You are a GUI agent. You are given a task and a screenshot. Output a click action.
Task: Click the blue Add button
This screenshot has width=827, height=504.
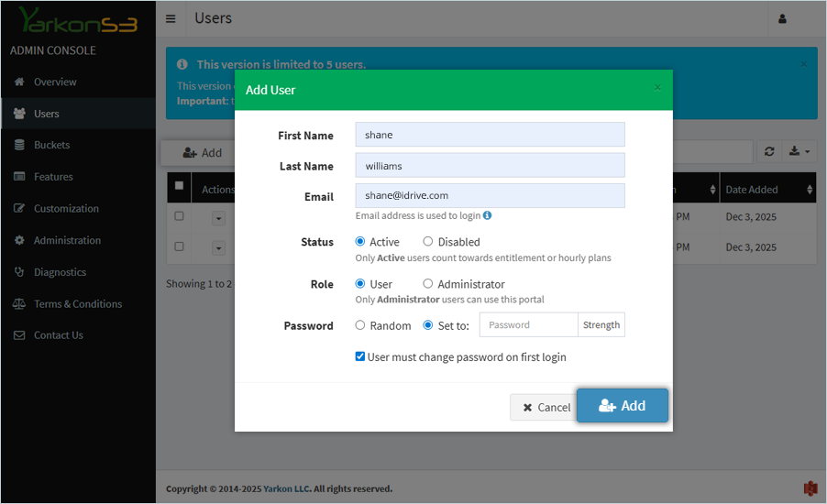pos(622,406)
